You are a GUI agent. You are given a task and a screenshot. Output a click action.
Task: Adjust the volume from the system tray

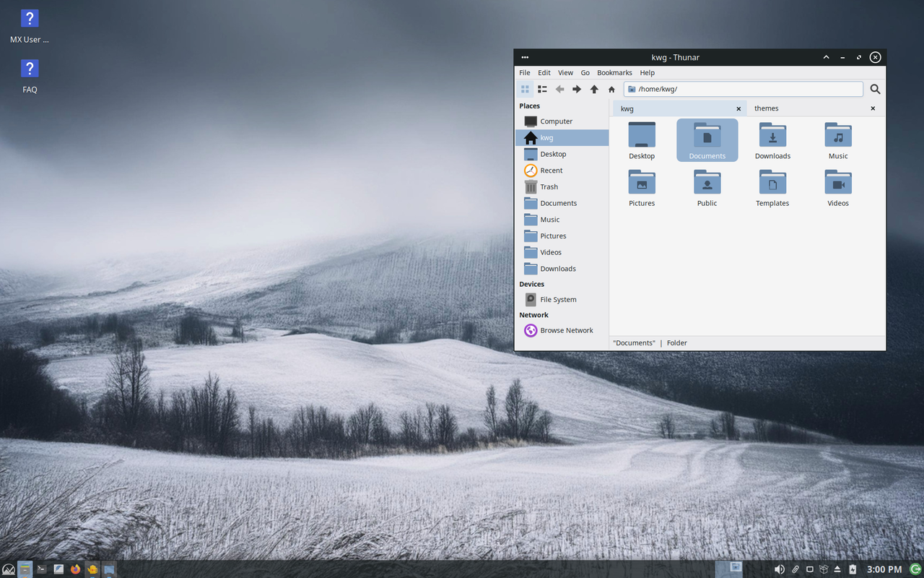click(780, 569)
